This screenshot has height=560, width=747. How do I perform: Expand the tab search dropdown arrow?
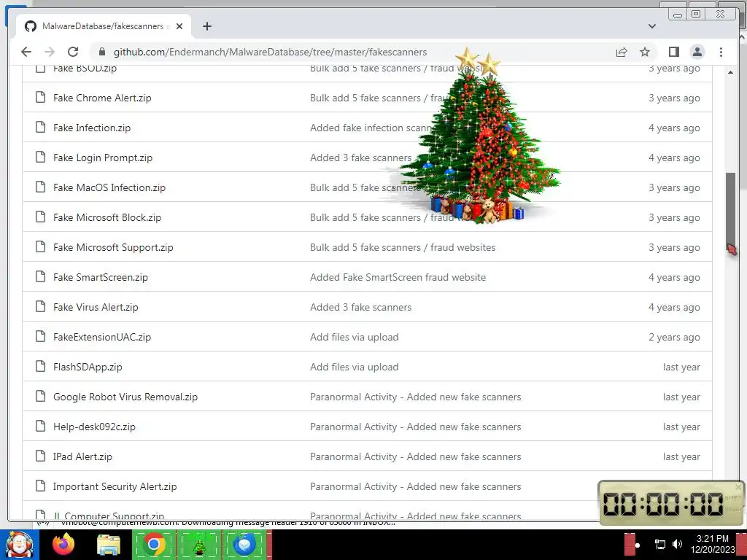click(x=651, y=26)
